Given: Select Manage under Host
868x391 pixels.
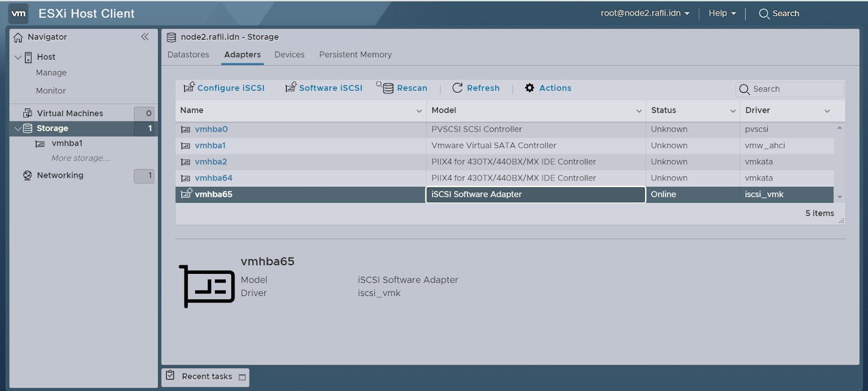Looking at the screenshot, I should (x=52, y=73).
